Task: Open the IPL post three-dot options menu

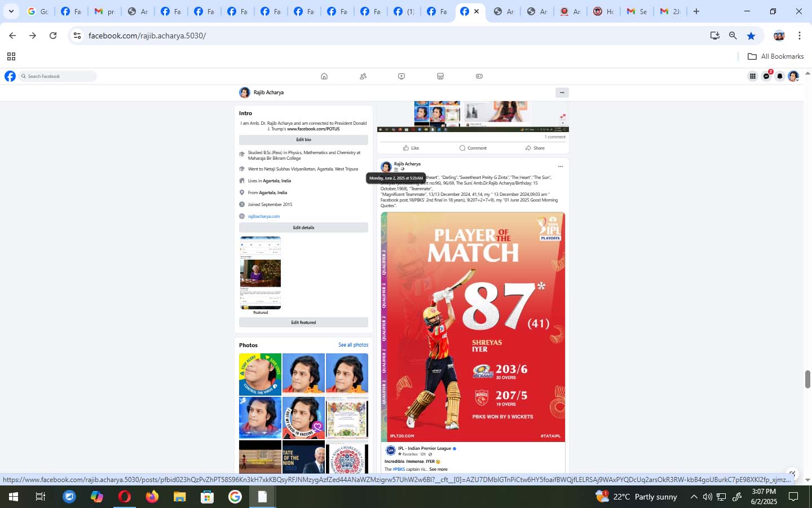Action: coord(560,167)
